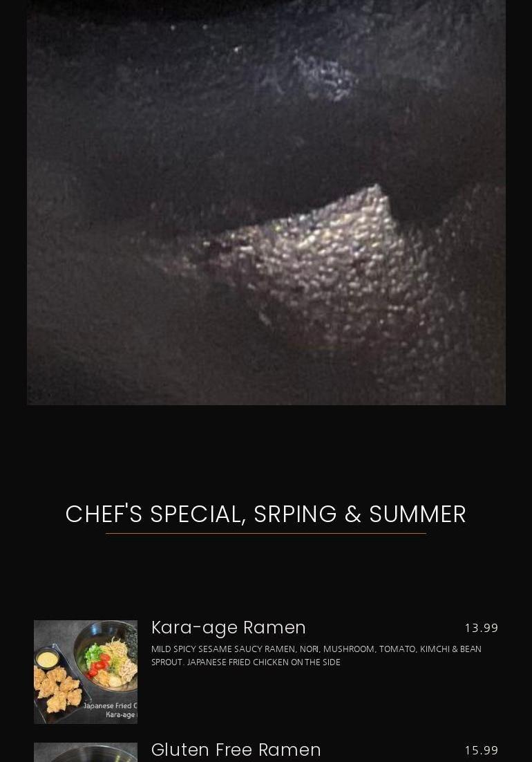The image size is (532, 762).
Task: Click the yellow dipping sauce cup in photo
Action: tap(47, 659)
